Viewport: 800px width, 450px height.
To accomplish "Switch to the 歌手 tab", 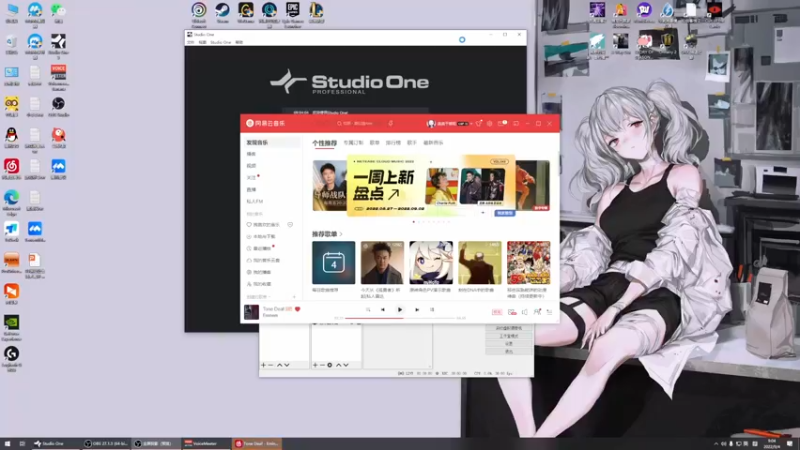I will (412, 143).
